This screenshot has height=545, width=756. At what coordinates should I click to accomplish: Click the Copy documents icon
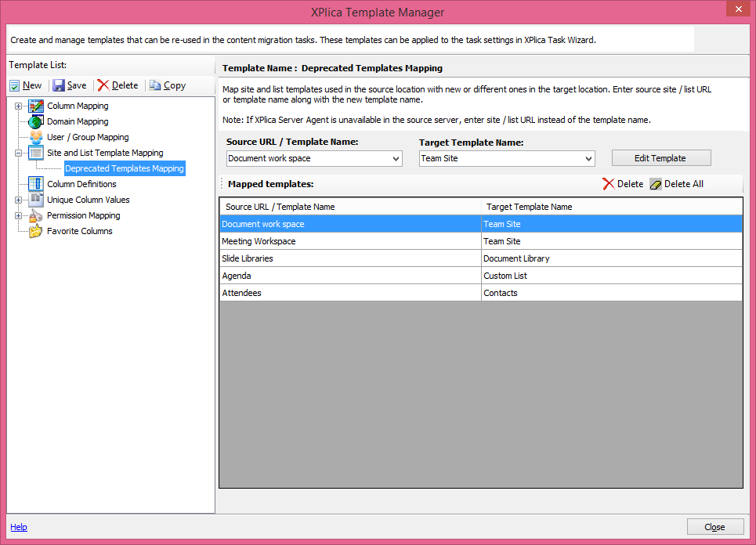[x=155, y=85]
